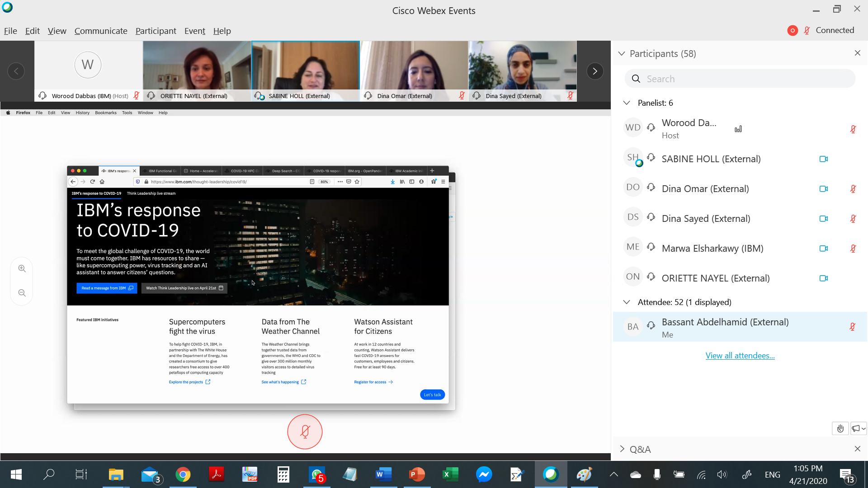Zoom out on shared content
The width and height of the screenshot is (868, 488).
tap(22, 293)
